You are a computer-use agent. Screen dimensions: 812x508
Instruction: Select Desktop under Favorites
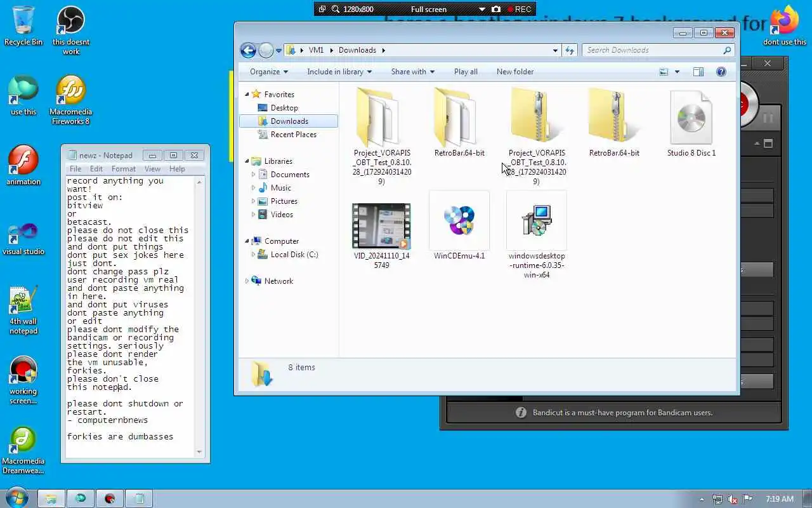[x=284, y=108]
